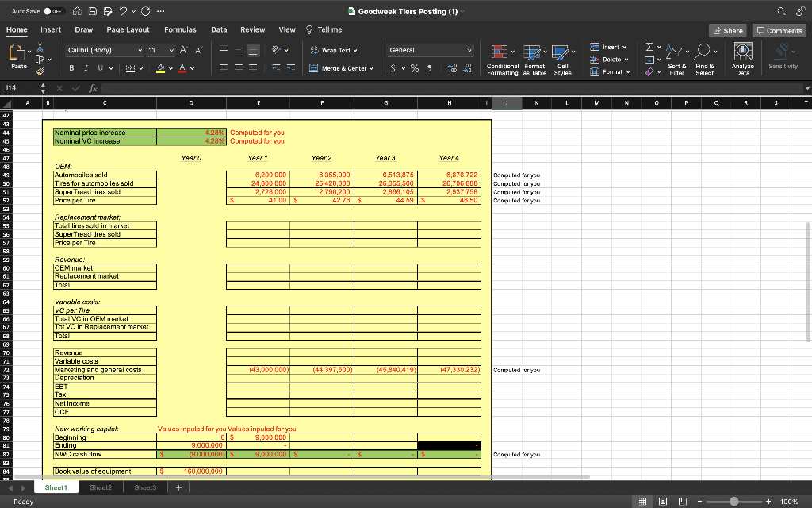This screenshot has height=508, width=812.
Task: Click the Share button
Action: pos(728,31)
